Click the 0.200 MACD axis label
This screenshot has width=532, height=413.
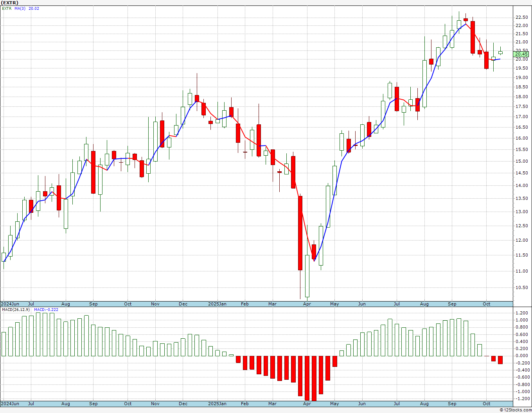522,348
